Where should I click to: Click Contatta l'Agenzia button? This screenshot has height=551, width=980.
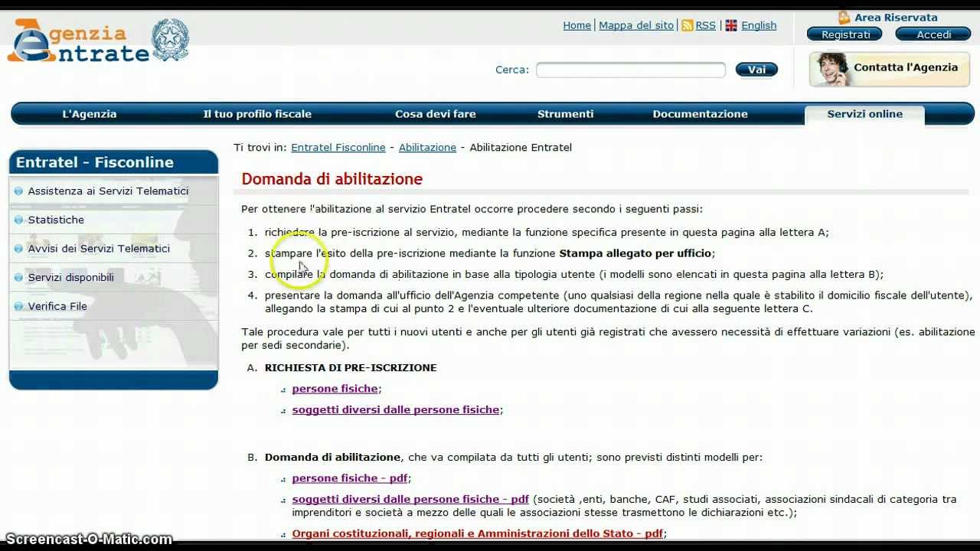pyautogui.click(x=890, y=69)
